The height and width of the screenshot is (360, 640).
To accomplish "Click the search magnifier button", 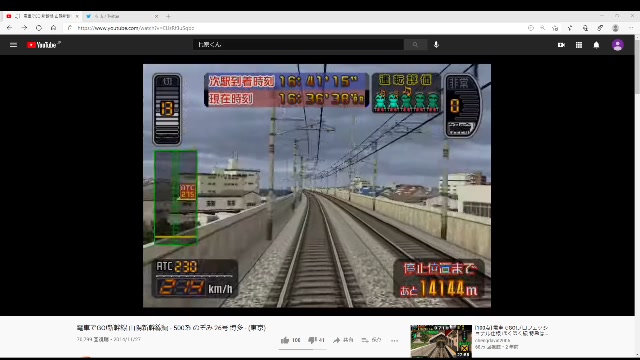I will tap(415, 44).
